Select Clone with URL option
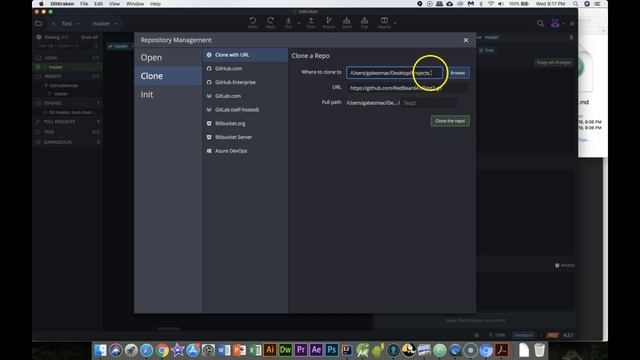640x360 pixels. pyautogui.click(x=245, y=55)
